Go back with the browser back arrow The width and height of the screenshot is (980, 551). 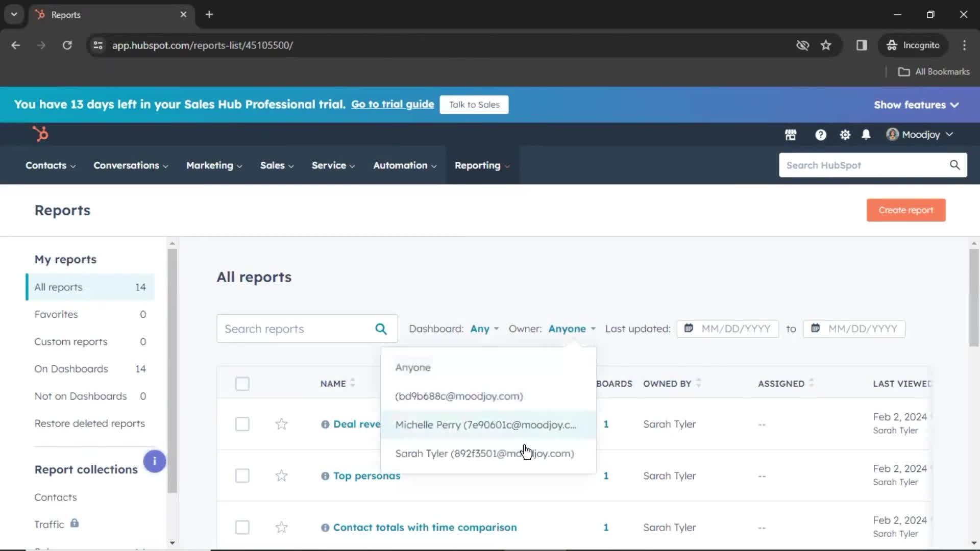pyautogui.click(x=16, y=45)
